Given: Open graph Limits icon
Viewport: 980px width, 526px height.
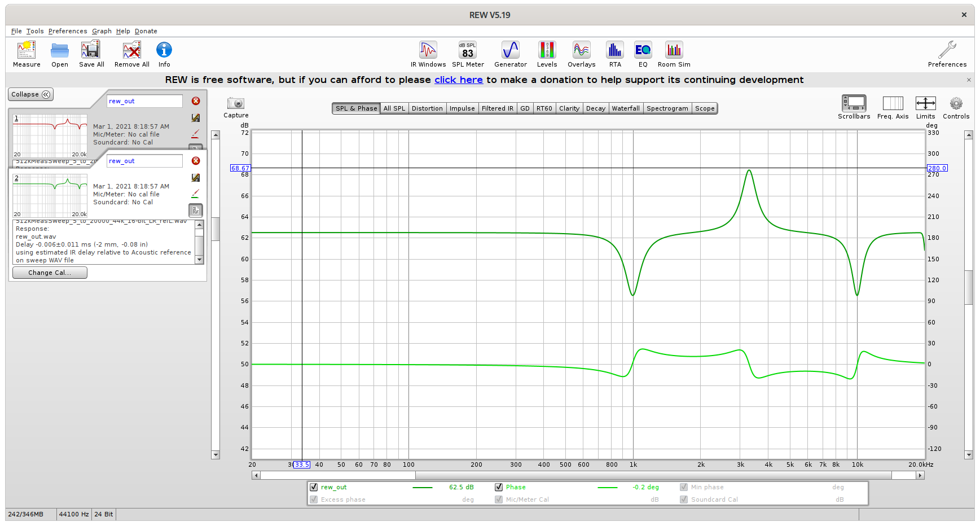Looking at the screenshot, I should click(x=926, y=103).
